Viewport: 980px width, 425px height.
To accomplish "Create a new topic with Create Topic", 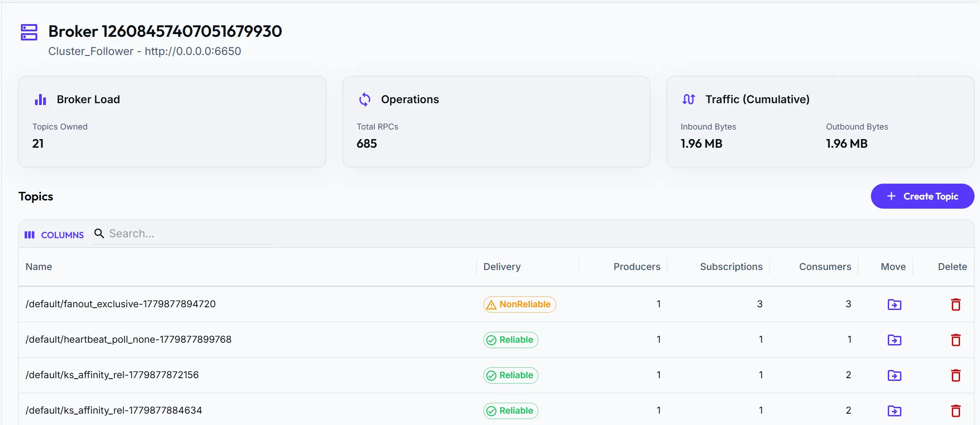I will coord(922,196).
